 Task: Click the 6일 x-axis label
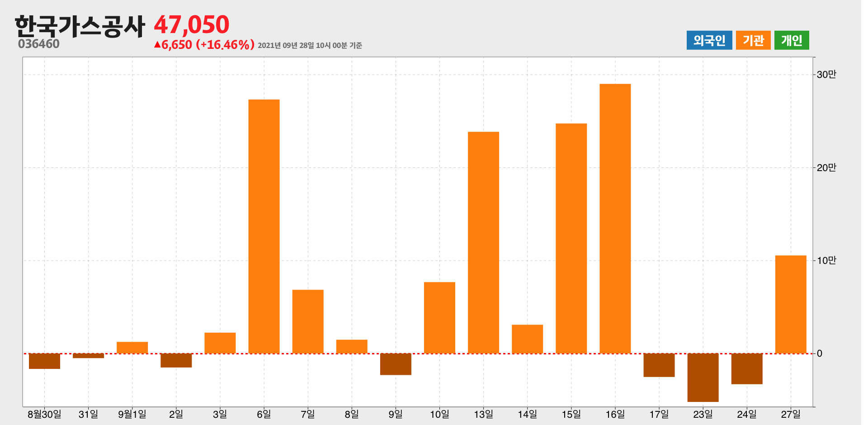coord(264,414)
